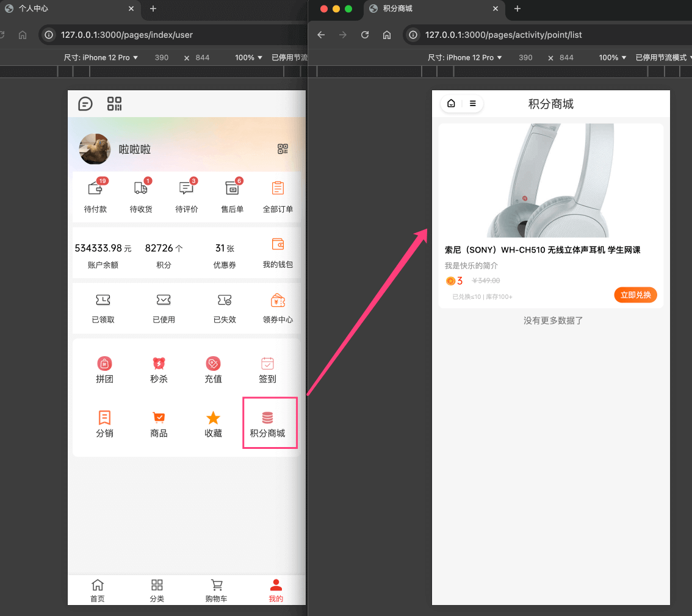Click the Sony headphone product image

[x=550, y=181]
